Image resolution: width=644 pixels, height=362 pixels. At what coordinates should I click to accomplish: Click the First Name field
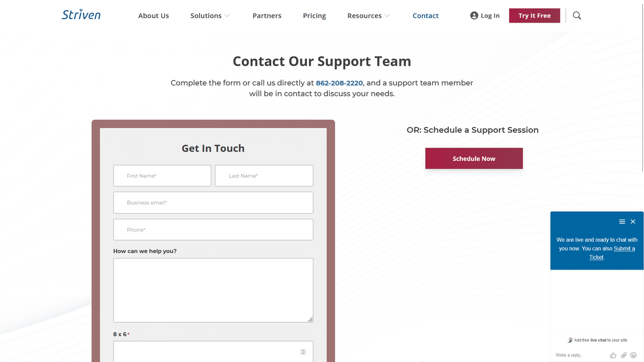162,175
